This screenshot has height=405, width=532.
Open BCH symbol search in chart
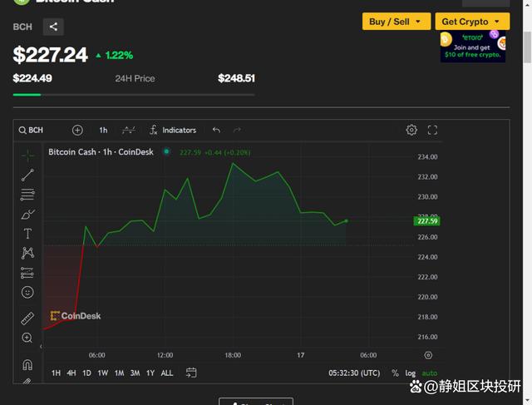click(x=32, y=130)
